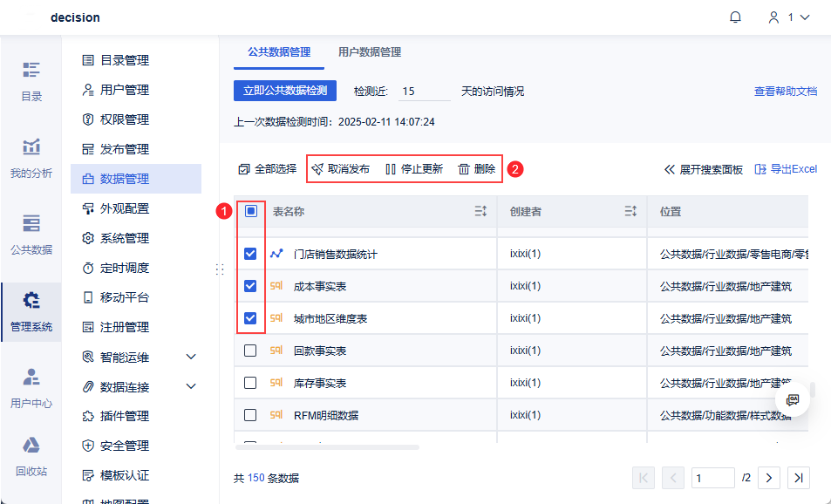Open the 回收站 recycle bin sidebar icon

coord(31,446)
